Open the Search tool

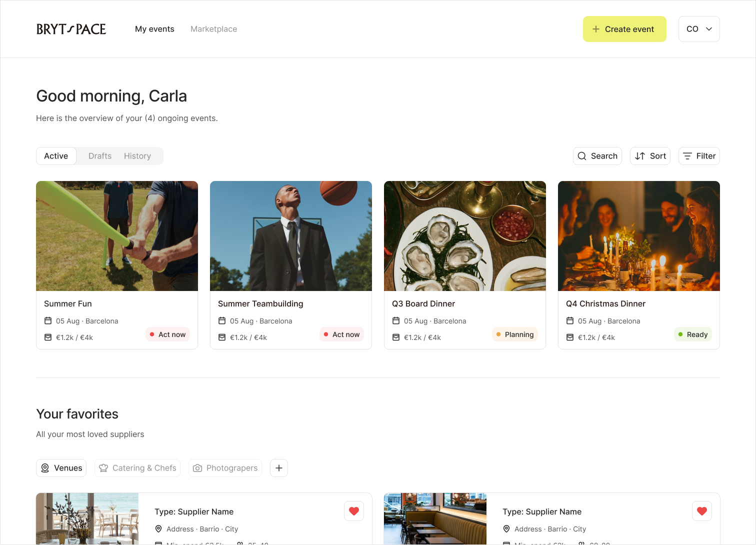click(597, 156)
